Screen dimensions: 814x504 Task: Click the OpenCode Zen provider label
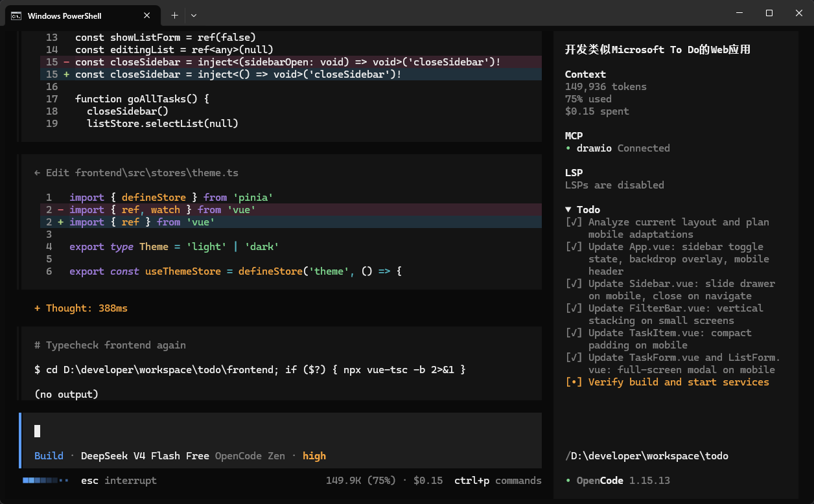(x=250, y=456)
